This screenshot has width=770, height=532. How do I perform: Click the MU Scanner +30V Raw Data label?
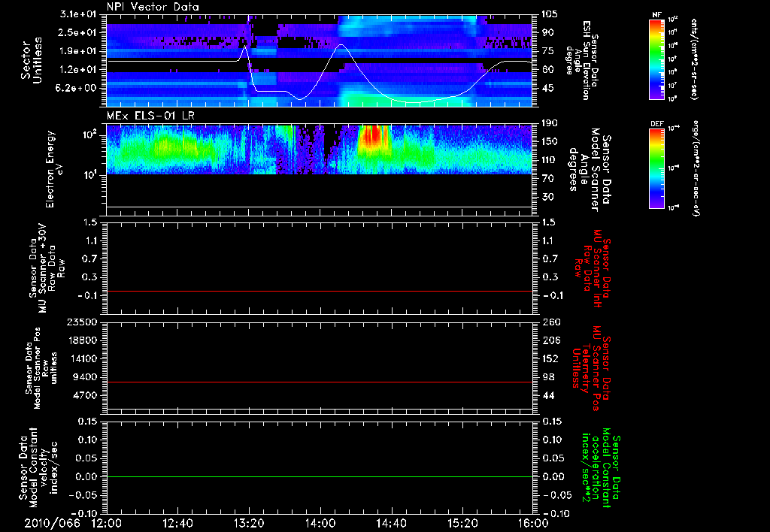pos(47,268)
